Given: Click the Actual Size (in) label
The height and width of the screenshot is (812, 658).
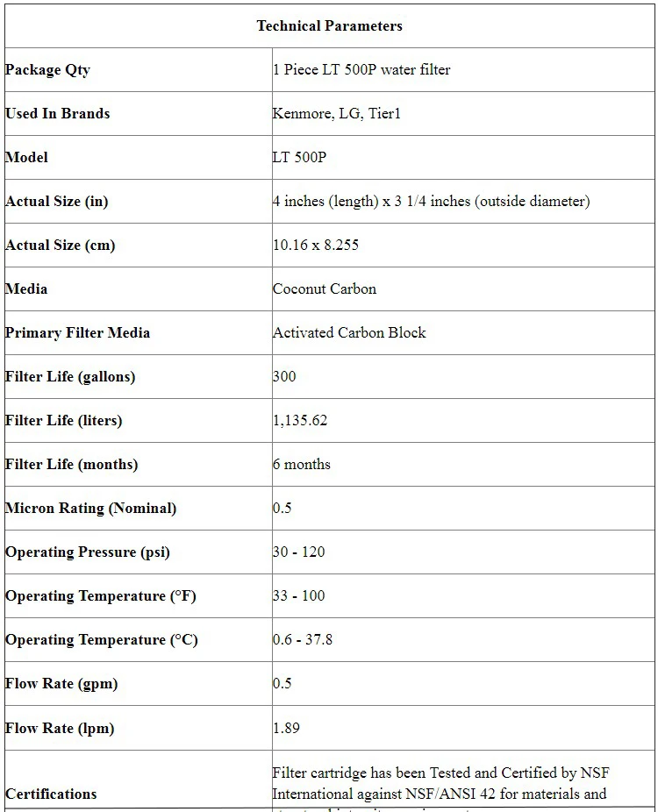Looking at the screenshot, I should click(57, 201).
